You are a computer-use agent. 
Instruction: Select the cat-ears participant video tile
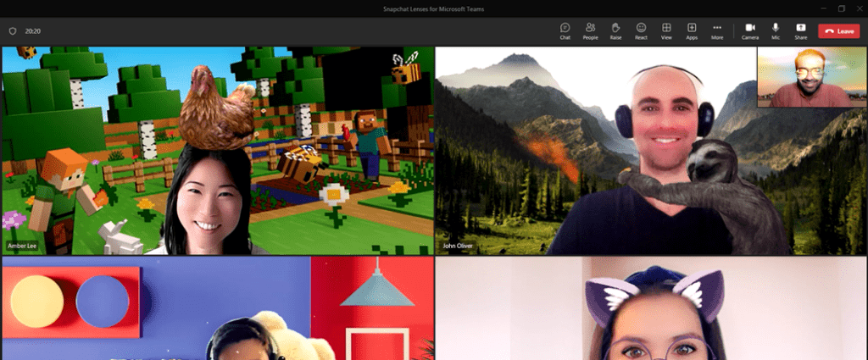(651, 308)
